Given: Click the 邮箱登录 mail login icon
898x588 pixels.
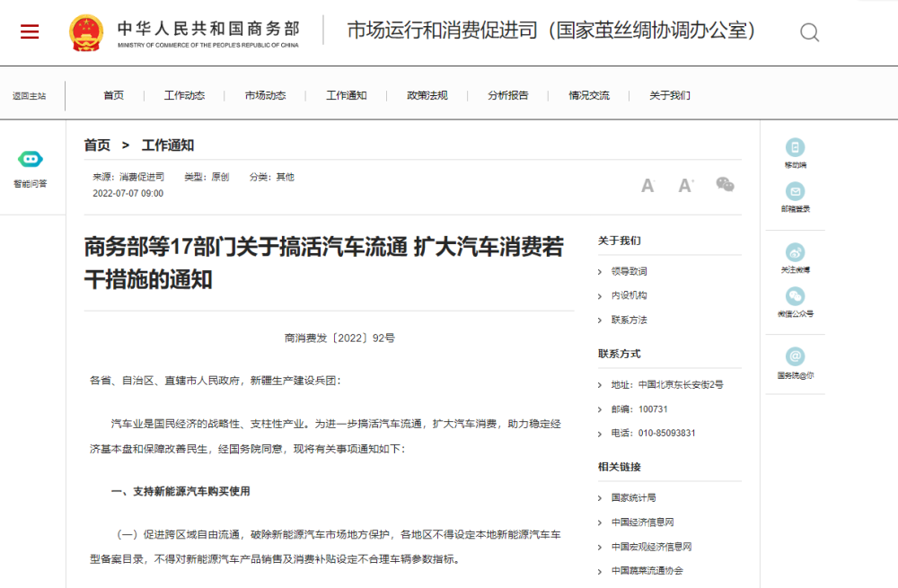Looking at the screenshot, I should 795,192.
